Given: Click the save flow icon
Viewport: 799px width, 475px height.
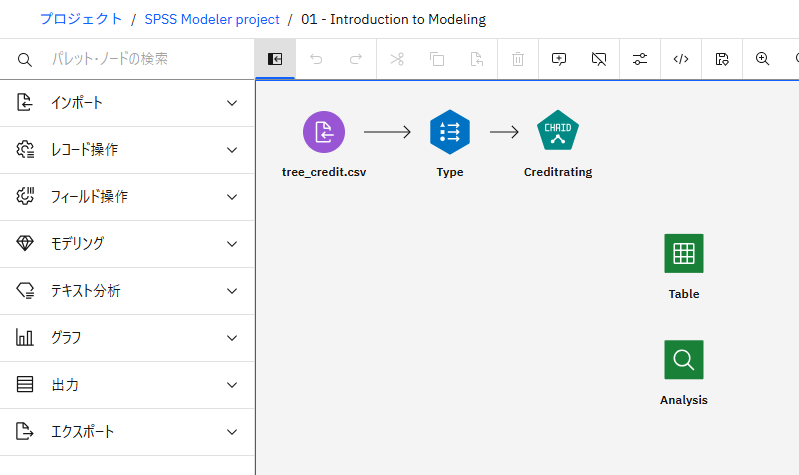Looking at the screenshot, I should 722,59.
